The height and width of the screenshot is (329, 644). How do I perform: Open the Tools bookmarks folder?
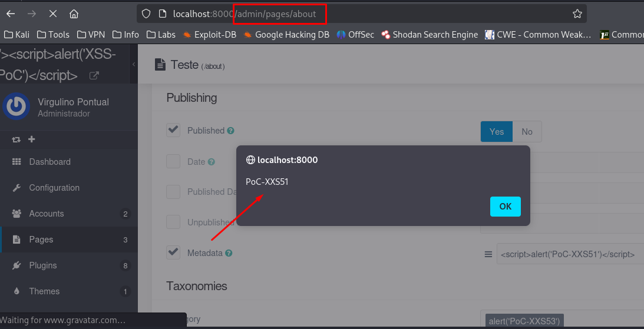click(x=53, y=35)
